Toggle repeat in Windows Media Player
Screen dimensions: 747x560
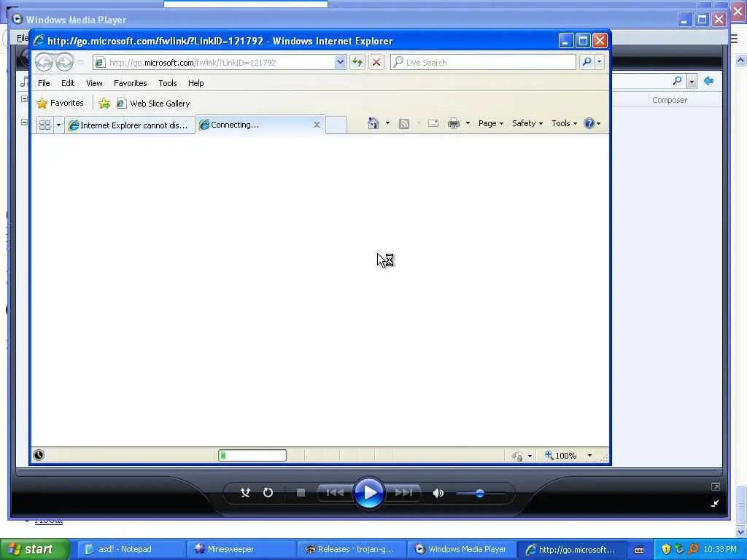point(268,493)
